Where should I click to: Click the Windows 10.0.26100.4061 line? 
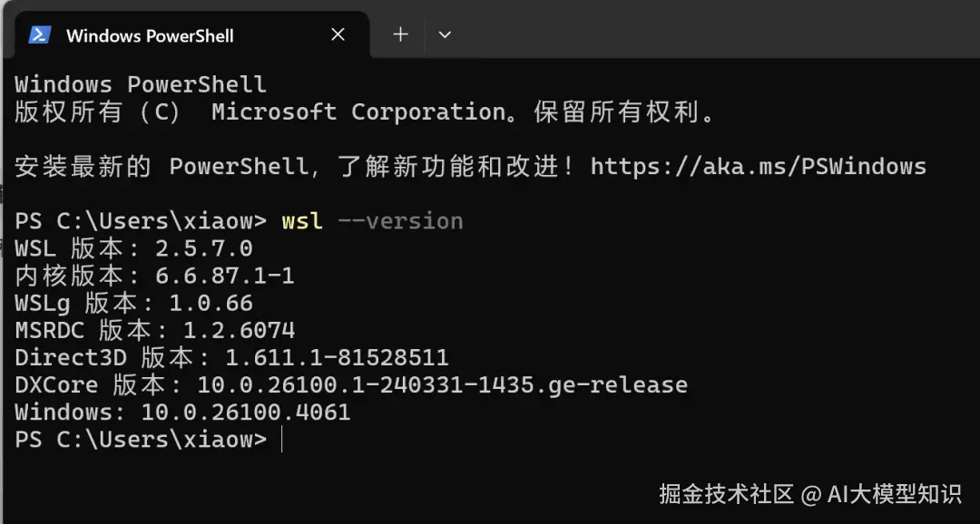coord(182,412)
